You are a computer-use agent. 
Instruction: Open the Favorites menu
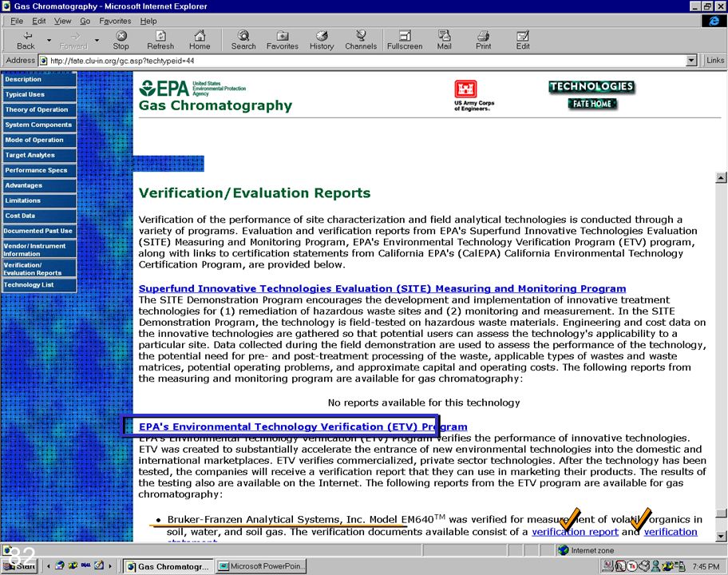click(x=115, y=21)
